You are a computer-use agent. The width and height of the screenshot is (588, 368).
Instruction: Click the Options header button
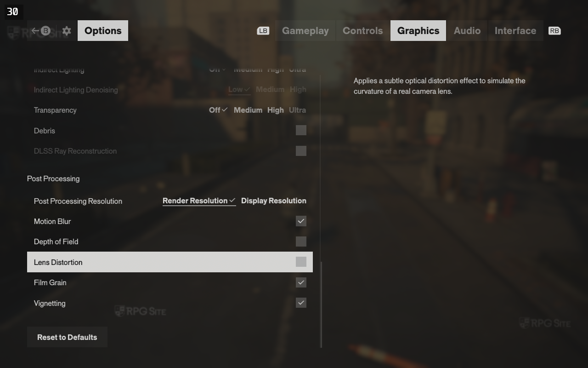tap(103, 31)
